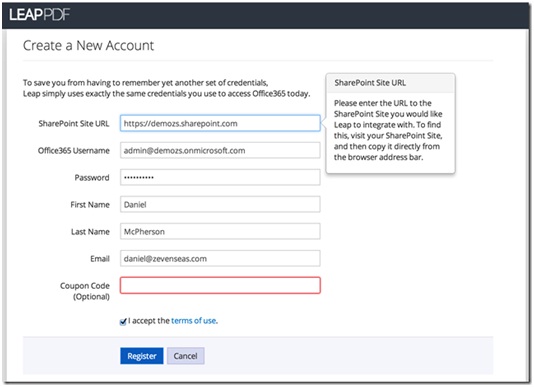Click the Office365 Username input field
Image resolution: width=534 pixels, height=387 pixels.
click(220, 150)
